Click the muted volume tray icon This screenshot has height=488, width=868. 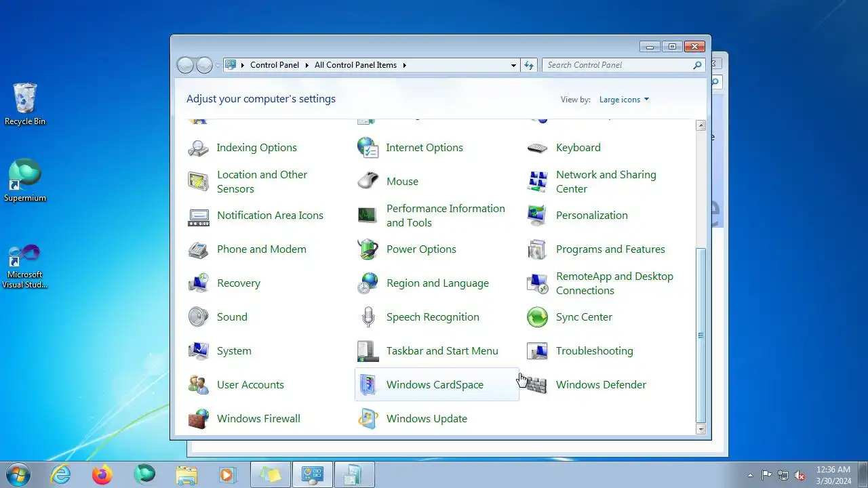(800, 475)
